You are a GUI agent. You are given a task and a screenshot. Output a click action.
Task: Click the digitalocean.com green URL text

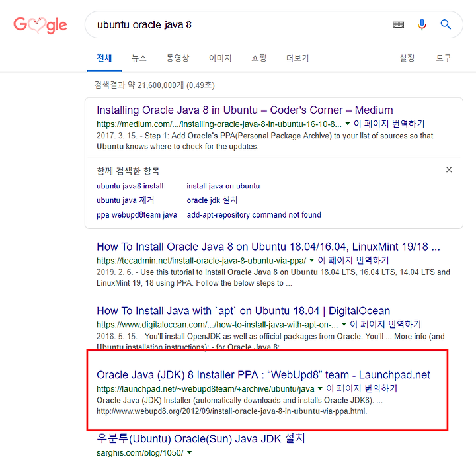[x=217, y=325]
